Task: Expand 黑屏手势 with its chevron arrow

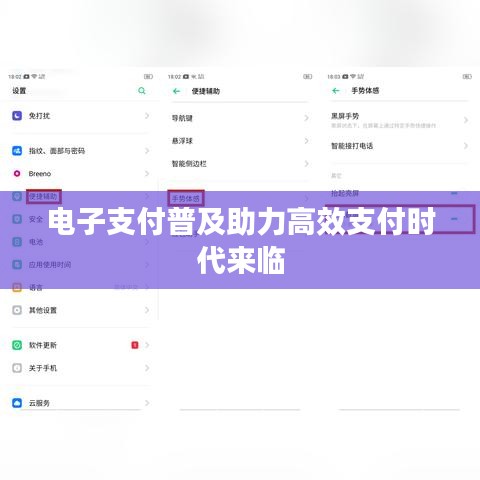Action: [x=466, y=120]
